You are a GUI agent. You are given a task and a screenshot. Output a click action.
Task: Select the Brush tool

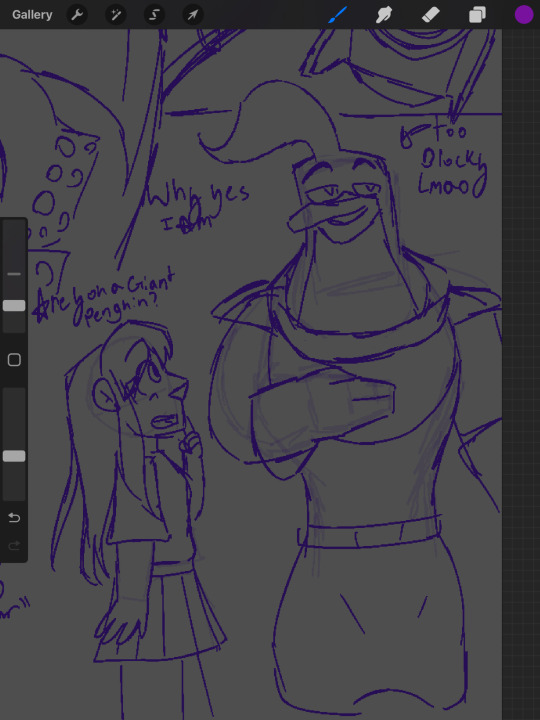point(338,15)
